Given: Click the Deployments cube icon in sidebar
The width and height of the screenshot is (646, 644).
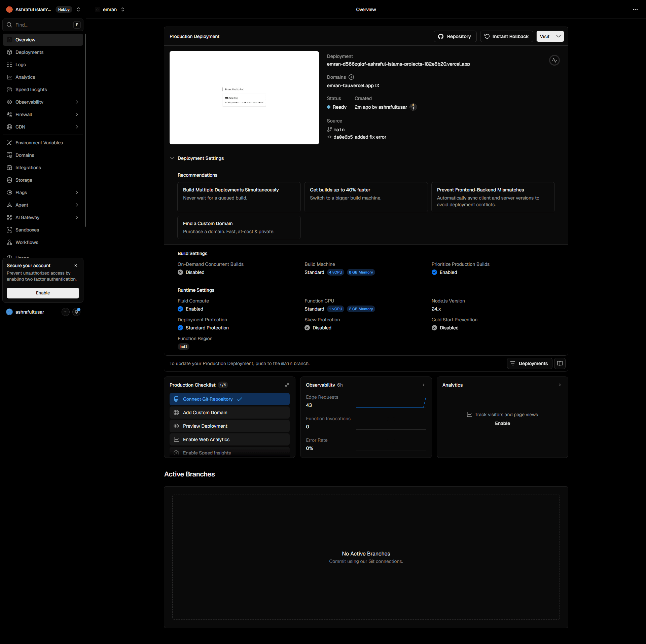Looking at the screenshot, I should point(9,52).
